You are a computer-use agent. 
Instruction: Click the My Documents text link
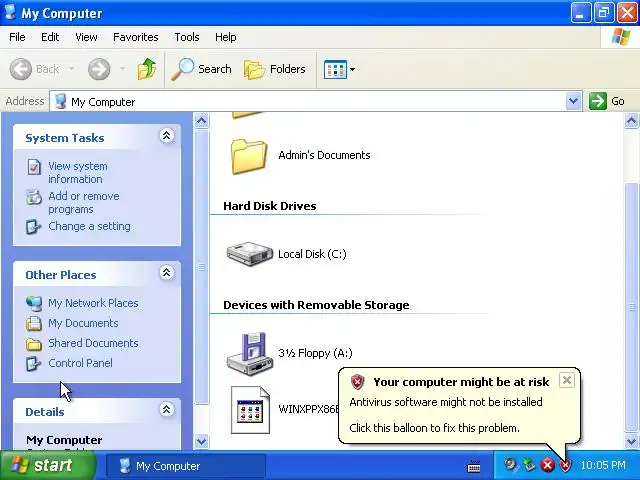point(83,323)
